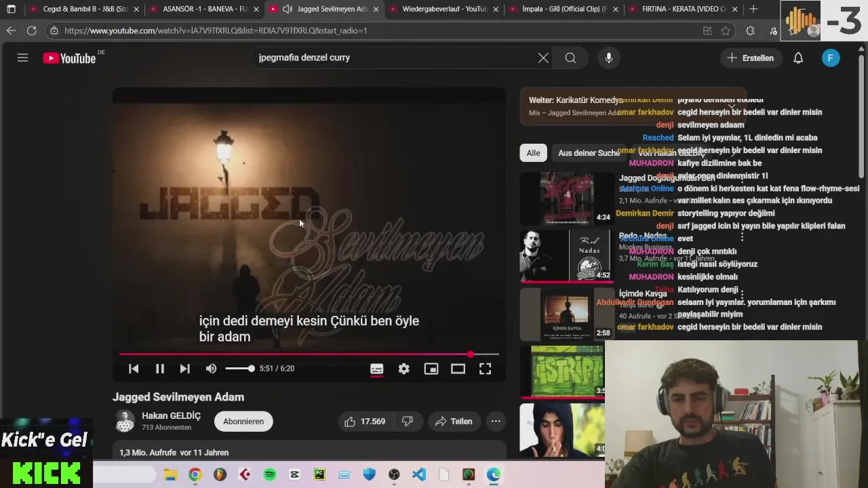868x488 pixels.
Task: Share the video via Teilen
Action: (x=454, y=422)
